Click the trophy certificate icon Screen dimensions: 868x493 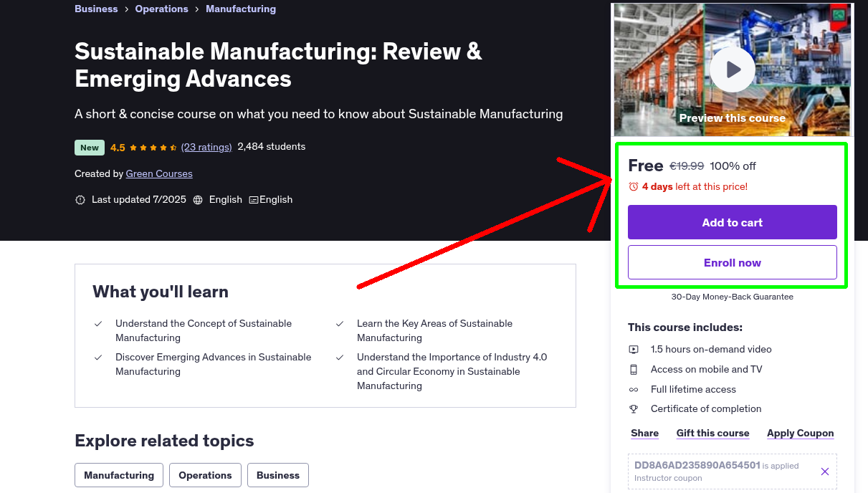tap(634, 409)
